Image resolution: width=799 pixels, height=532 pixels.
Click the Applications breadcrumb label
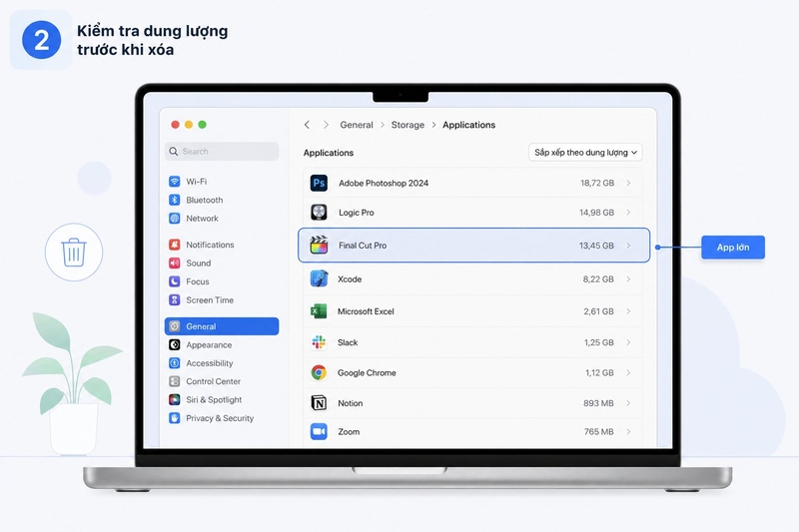click(x=468, y=125)
